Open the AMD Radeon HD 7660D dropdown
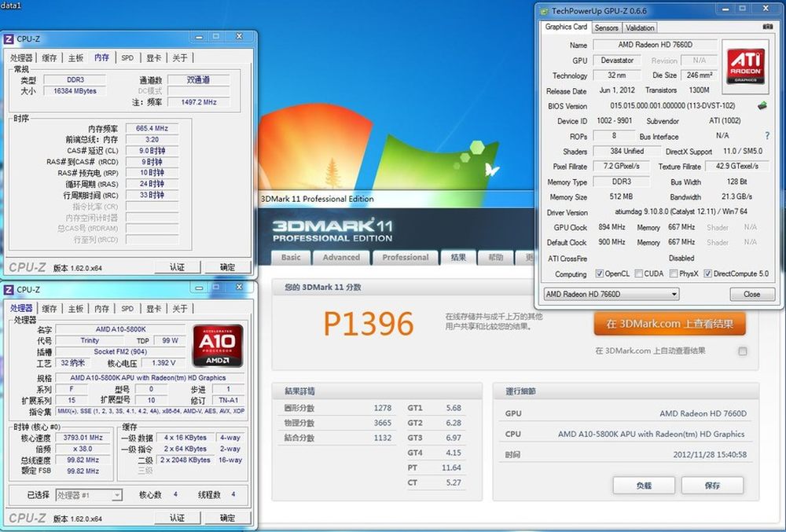786x532 pixels. pos(611,294)
